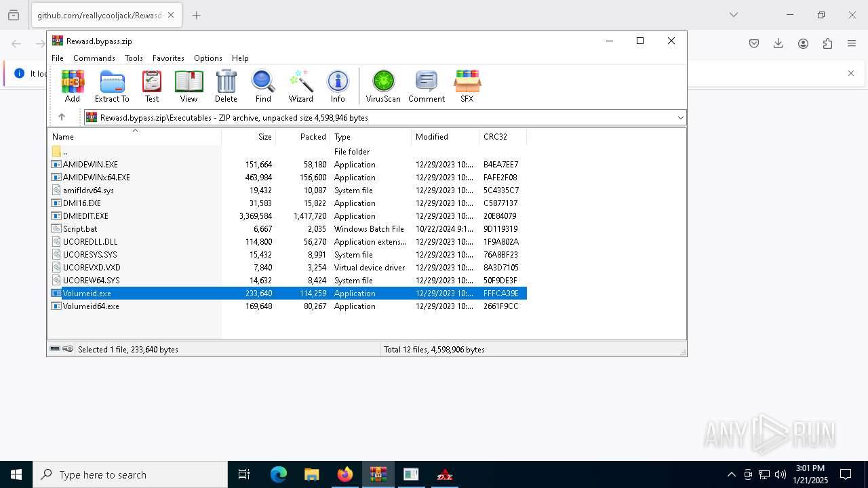Expand the archive path dropdown

[680, 118]
